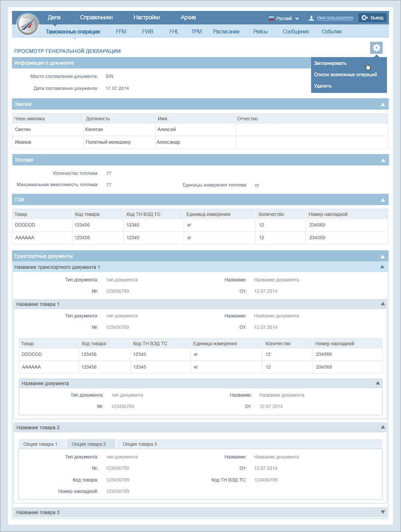This screenshot has width=401, height=532.
Task: Switch to Таможенные операции tab
Action: [73, 32]
